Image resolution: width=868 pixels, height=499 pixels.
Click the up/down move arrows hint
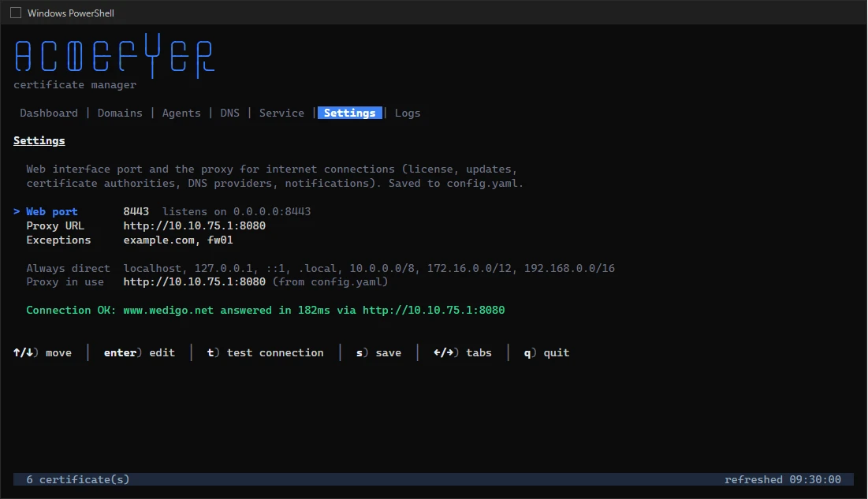coord(25,353)
